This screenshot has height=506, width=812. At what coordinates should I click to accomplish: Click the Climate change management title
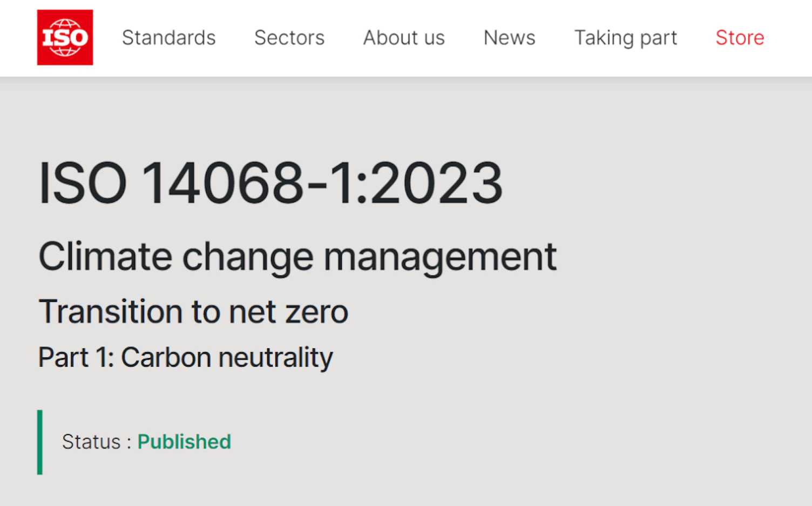tap(297, 257)
